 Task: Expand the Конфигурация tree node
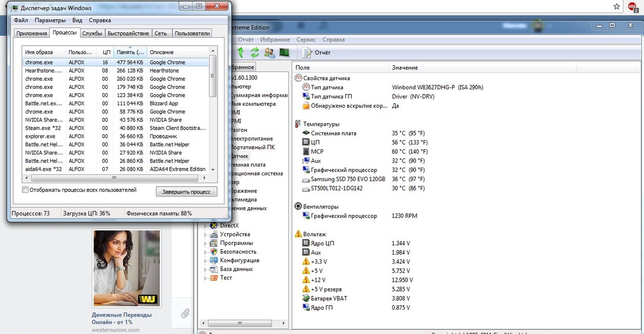tap(206, 261)
